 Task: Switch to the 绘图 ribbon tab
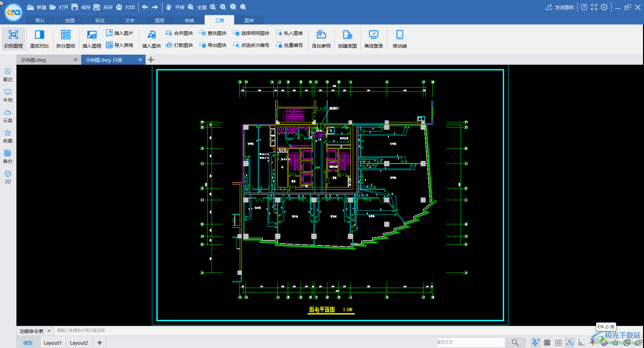(x=70, y=20)
